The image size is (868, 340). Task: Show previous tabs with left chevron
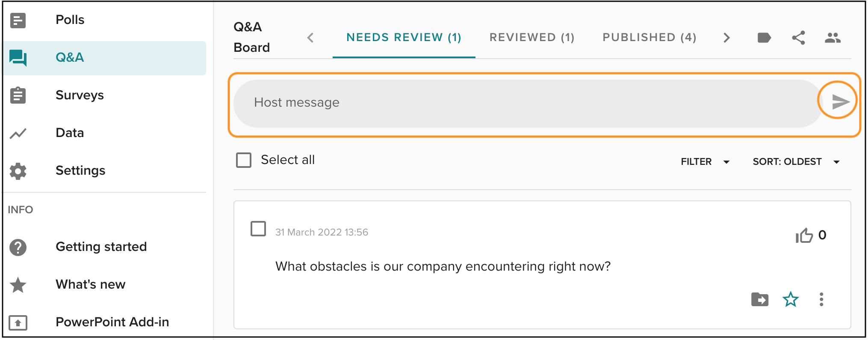[310, 38]
